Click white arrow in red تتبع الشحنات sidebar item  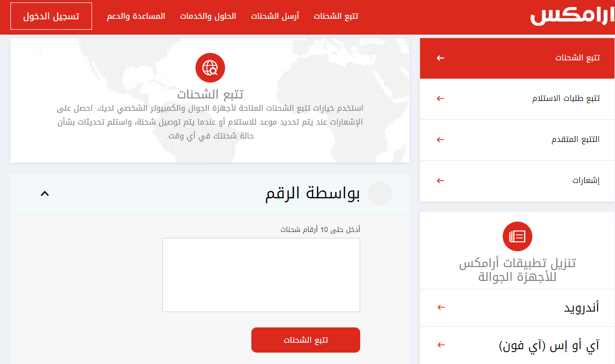pos(440,58)
